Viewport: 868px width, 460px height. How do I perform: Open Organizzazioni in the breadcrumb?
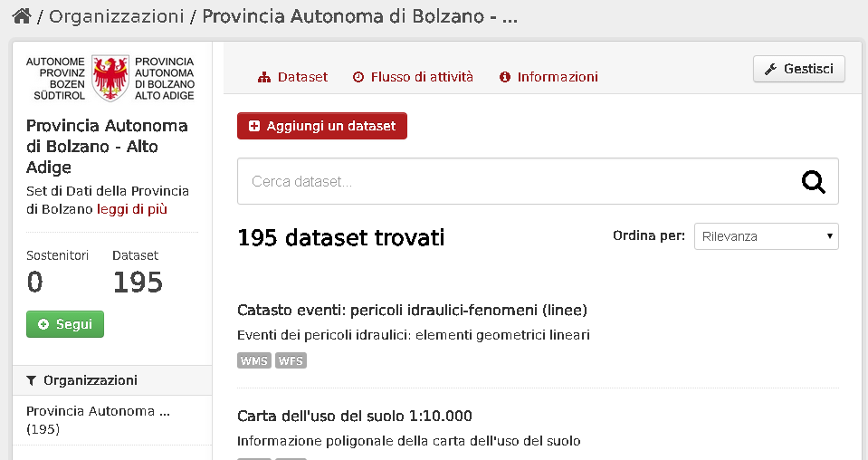pos(116,16)
